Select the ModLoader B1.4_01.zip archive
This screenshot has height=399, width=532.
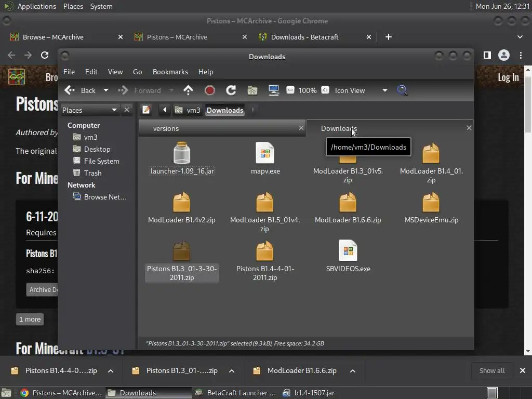(x=431, y=153)
